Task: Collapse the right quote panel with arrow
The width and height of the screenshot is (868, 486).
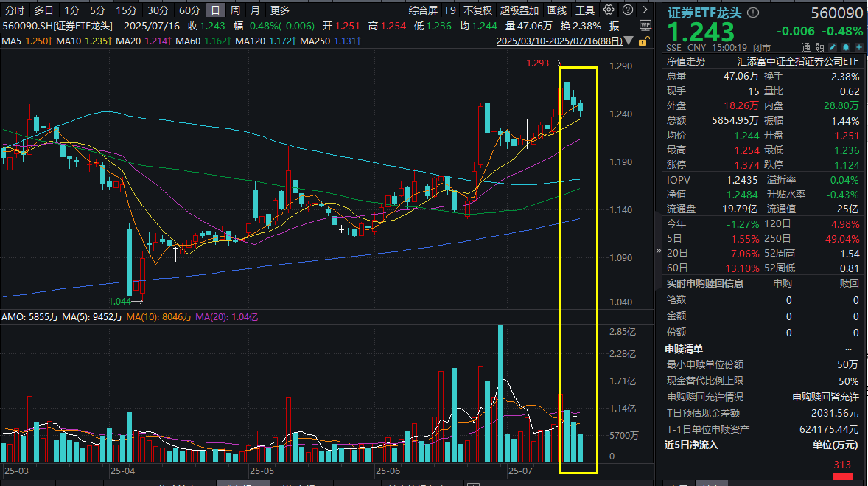Action: coord(659,251)
